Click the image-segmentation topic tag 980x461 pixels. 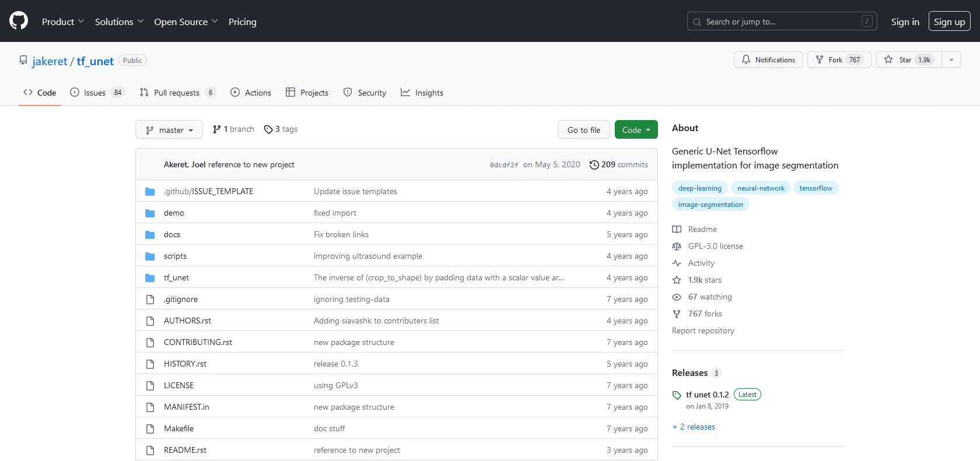pyautogui.click(x=710, y=204)
